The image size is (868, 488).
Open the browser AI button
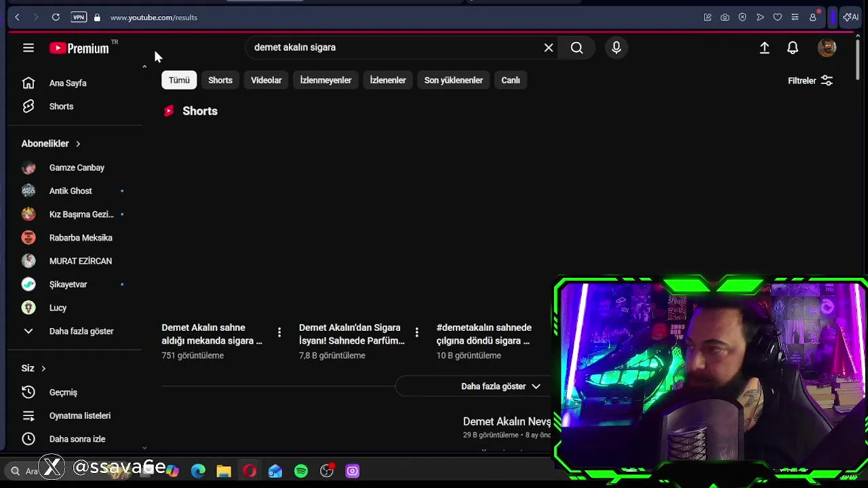[851, 17]
